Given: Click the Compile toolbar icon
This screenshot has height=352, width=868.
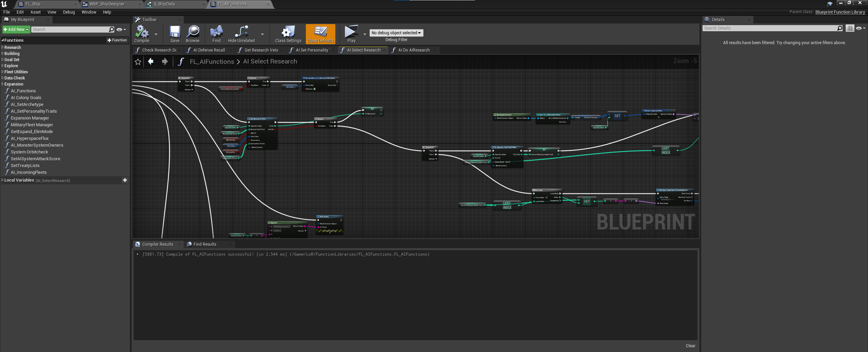Looking at the screenshot, I should [x=142, y=32].
